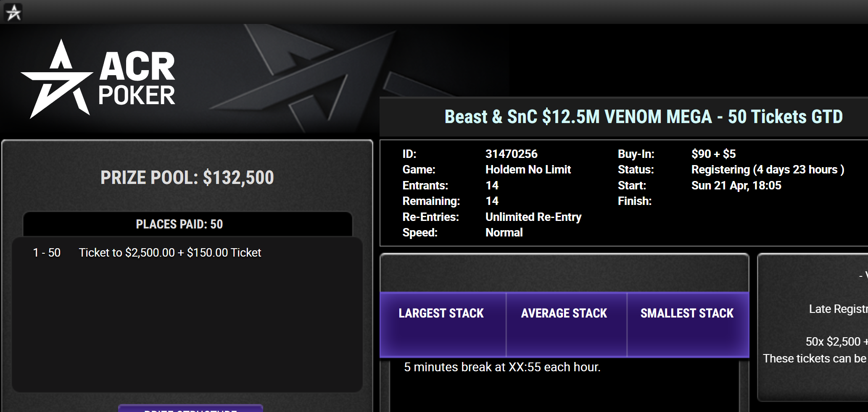Click the Holdem No Limit game value
This screenshot has height=412, width=868.
click(528, 170)
